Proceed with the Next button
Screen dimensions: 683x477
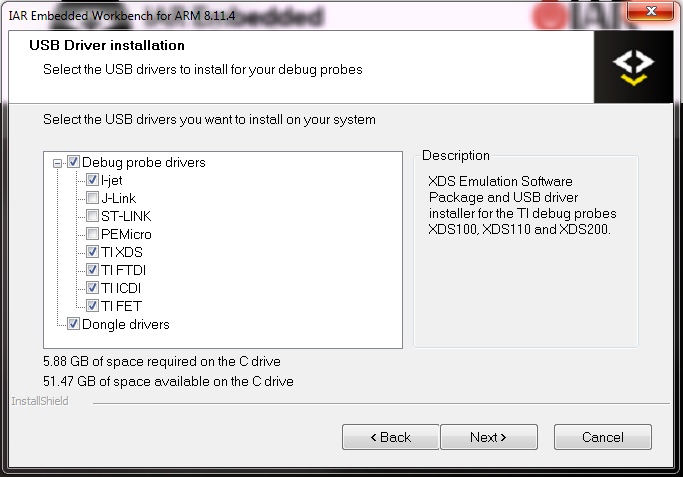488,437
